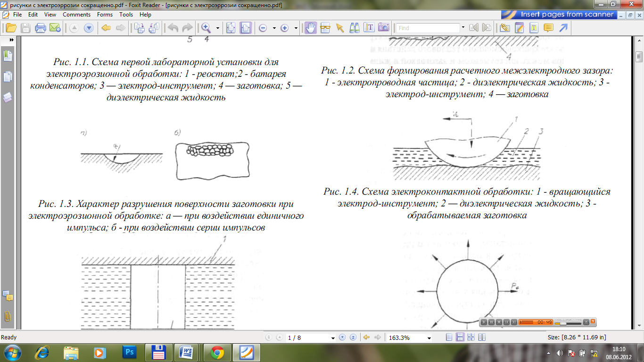Open the page number 1 / 8 dropdown
This screenshot has width=644, height=362.
click(x=333, y=338)
